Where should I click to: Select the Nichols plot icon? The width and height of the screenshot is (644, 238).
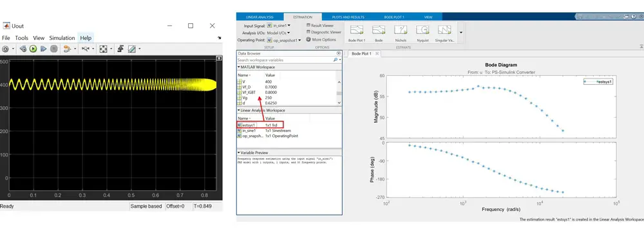[x=401, y=33]
